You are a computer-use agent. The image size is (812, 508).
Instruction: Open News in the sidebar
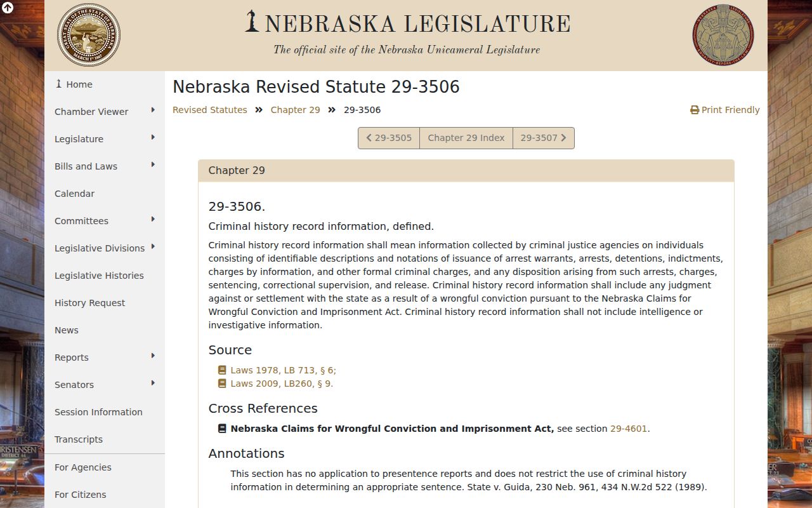click(x=105, y=330)
